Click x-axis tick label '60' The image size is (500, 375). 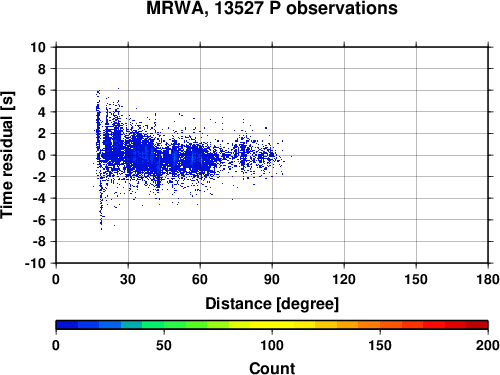(200, 279)
